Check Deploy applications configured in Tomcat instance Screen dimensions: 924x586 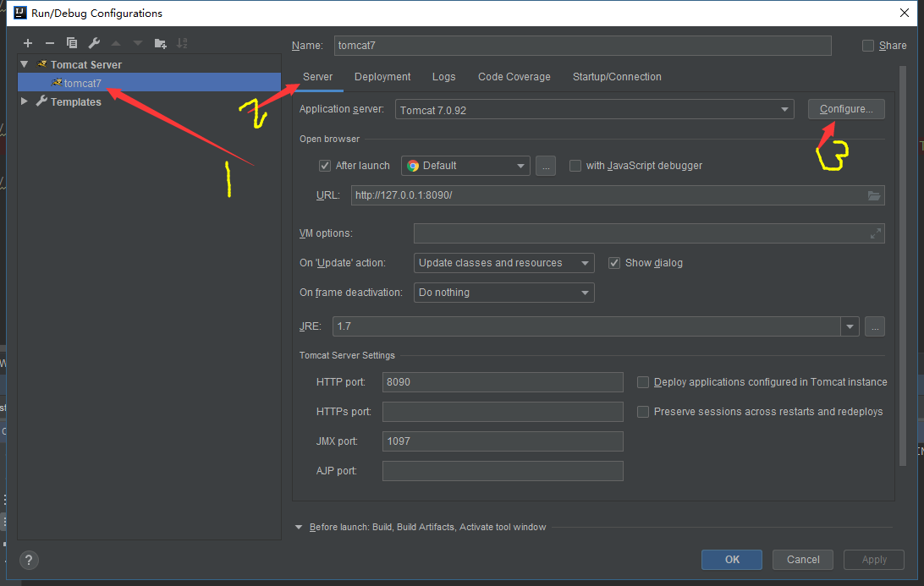click(x=643, y=381)
